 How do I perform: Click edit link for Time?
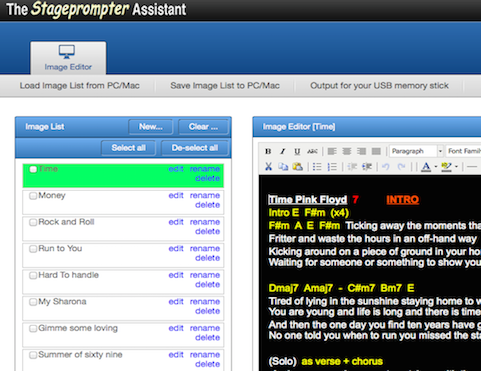pos(176,169)
